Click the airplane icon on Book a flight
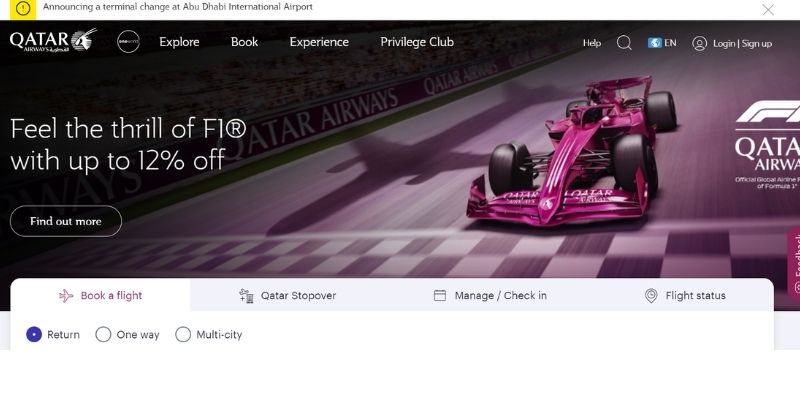 [x=66, y=296]
